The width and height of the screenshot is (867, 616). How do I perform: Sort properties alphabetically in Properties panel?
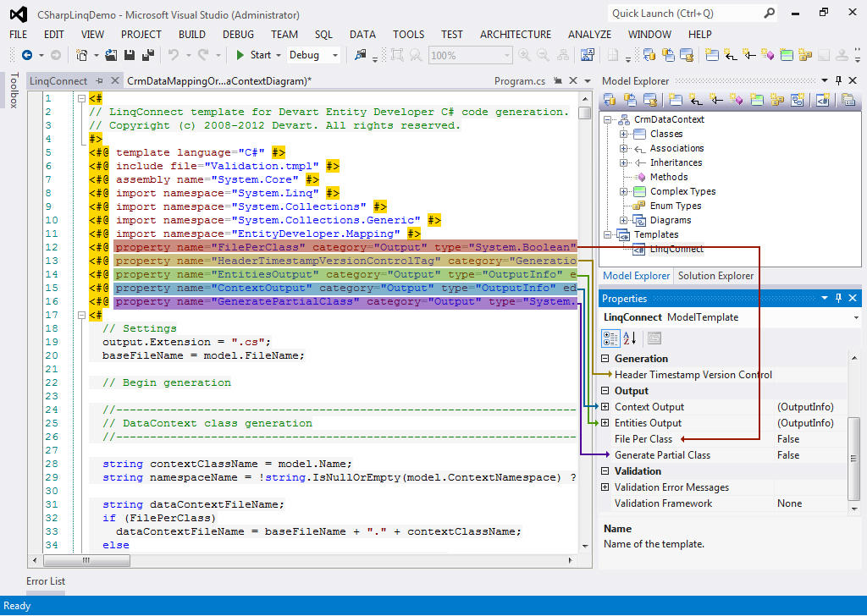[x=629, y=338]
